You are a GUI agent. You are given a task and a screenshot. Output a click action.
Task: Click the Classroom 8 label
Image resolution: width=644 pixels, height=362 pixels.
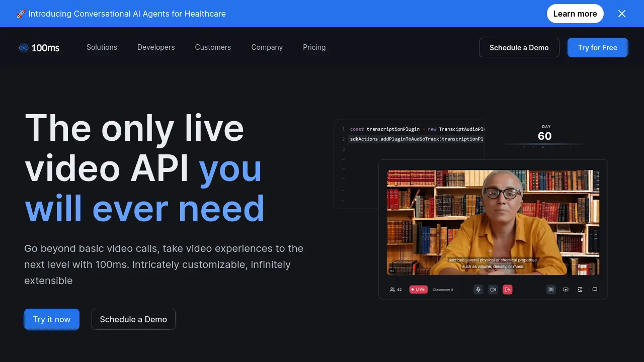(443, 290)
